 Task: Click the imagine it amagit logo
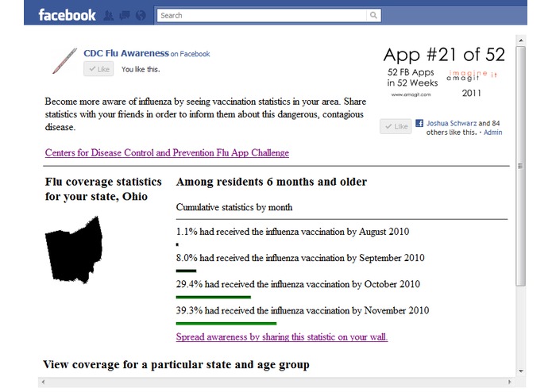pos(472,75)
